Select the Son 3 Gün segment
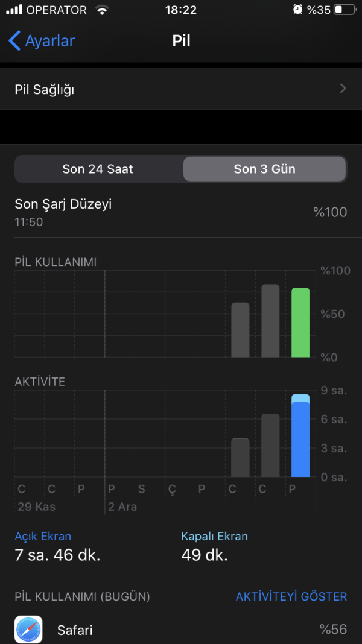Image resolution: width=362 pixels, height=644 pixels. 264,169
